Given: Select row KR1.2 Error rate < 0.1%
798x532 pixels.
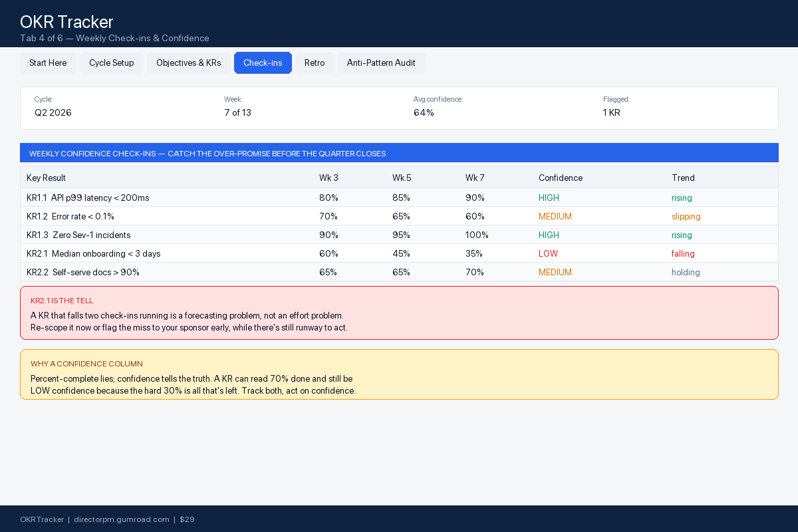Looking at the screenshot, I should coord(399,216).
